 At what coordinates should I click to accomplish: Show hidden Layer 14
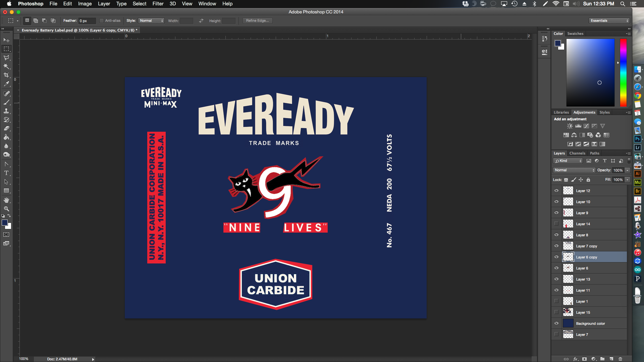pos(556,224)
